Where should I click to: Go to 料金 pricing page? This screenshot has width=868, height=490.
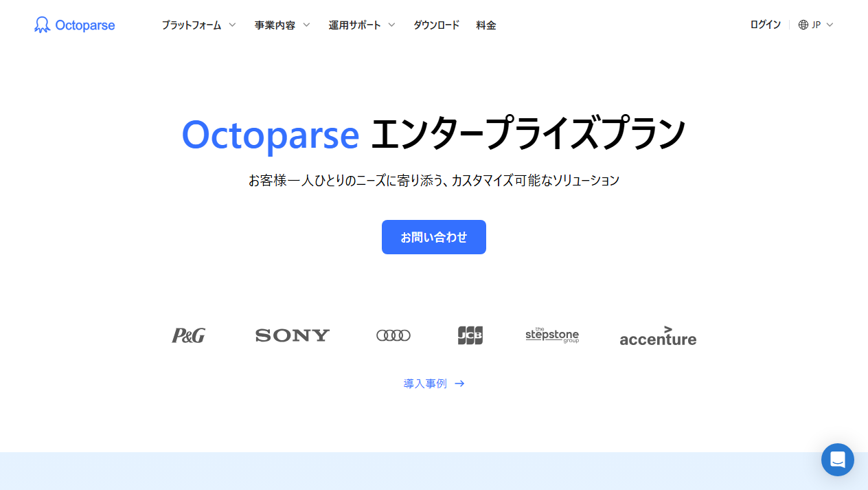[x=486, y=25]
